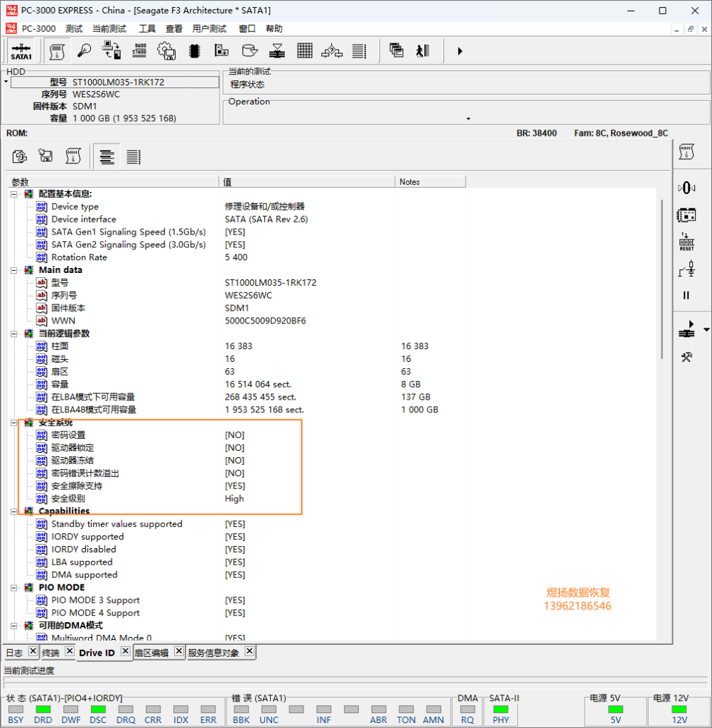Collapse the 可用的DMA模式 tree group

tap(14, 626)
